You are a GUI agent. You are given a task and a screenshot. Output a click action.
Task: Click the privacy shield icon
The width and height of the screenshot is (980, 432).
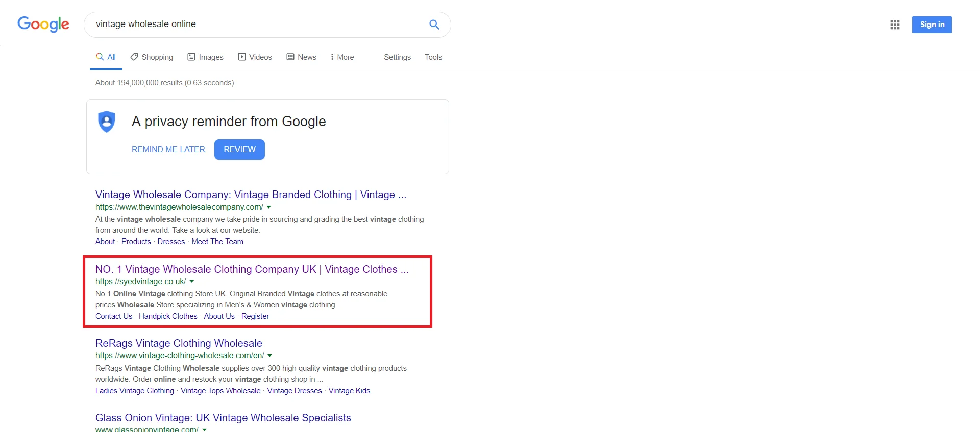tap(107, 122)
